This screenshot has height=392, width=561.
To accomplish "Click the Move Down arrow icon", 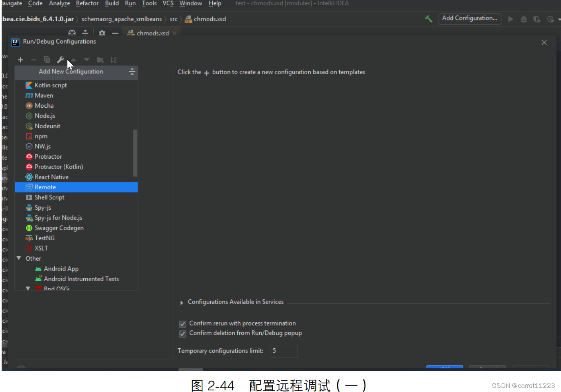I will [x=87, y=60].
